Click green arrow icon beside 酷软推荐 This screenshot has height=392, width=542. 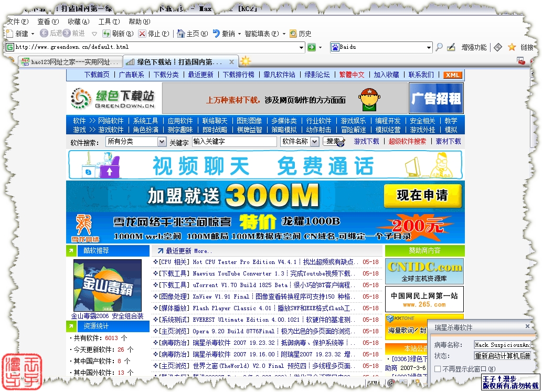coord(71,250)
